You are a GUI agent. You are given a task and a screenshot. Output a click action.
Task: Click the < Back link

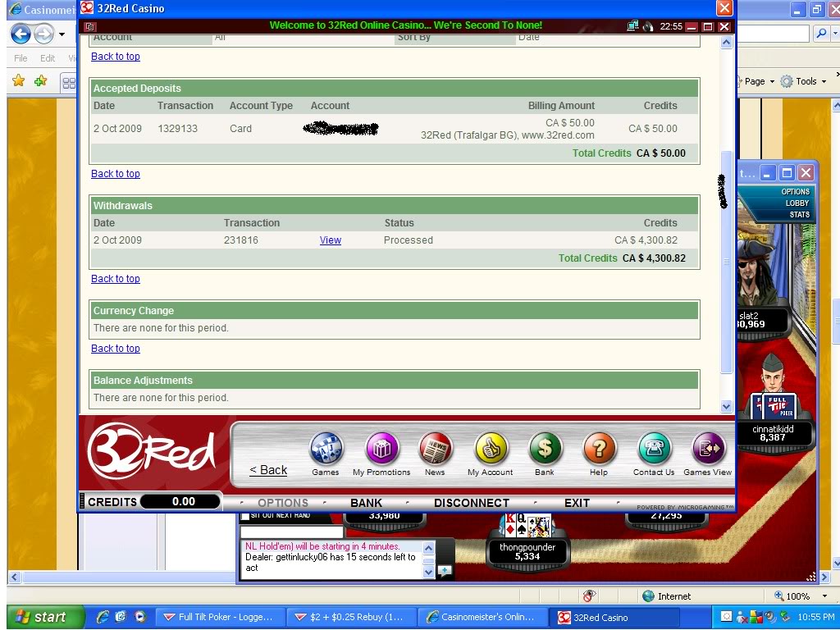[268, 470]
